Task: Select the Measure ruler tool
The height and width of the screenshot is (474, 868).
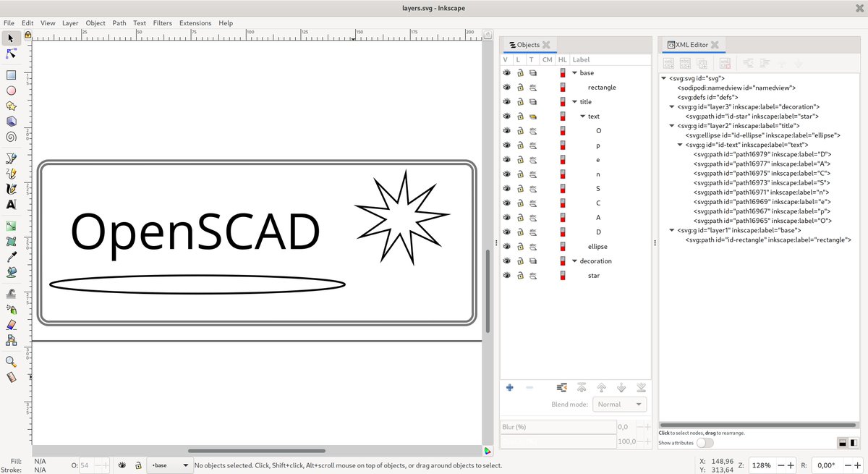Action: pyautogui.click(x=11, y=377)
